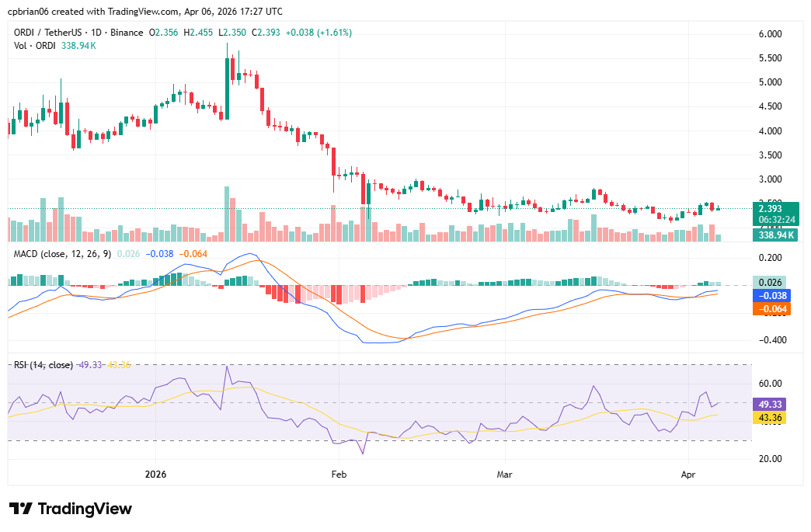Click the 06:32:24 countdown timer
The height and width of the screenshot is (532, 811).
(x=778, y=219)
